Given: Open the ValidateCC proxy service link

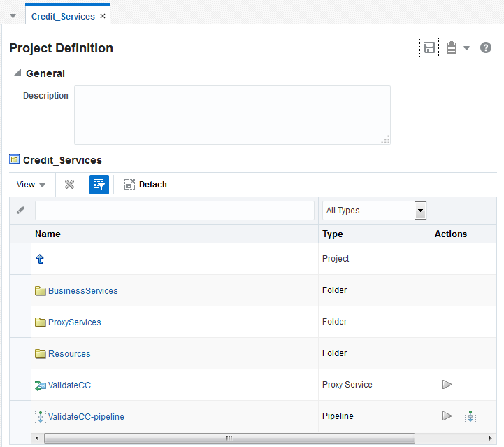Looking at the screenshot, I should (x=69, y=385).
